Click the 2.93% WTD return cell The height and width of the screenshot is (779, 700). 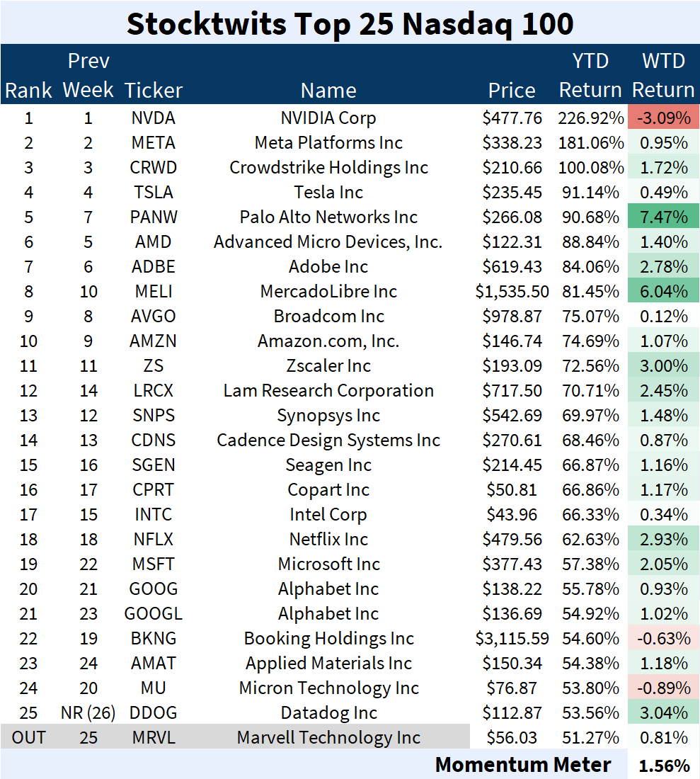(x=664, y=539)
